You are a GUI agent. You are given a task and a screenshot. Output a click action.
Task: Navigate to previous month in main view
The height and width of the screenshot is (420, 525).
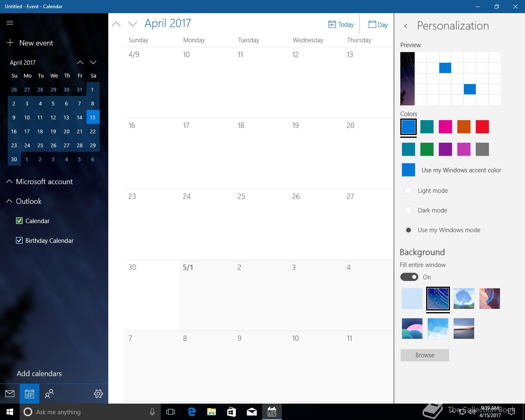[116, 24]
